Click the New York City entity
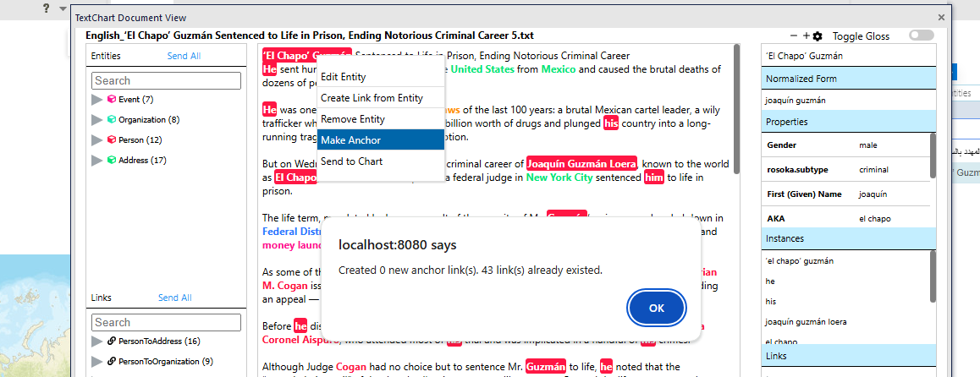 click(558, 178)
